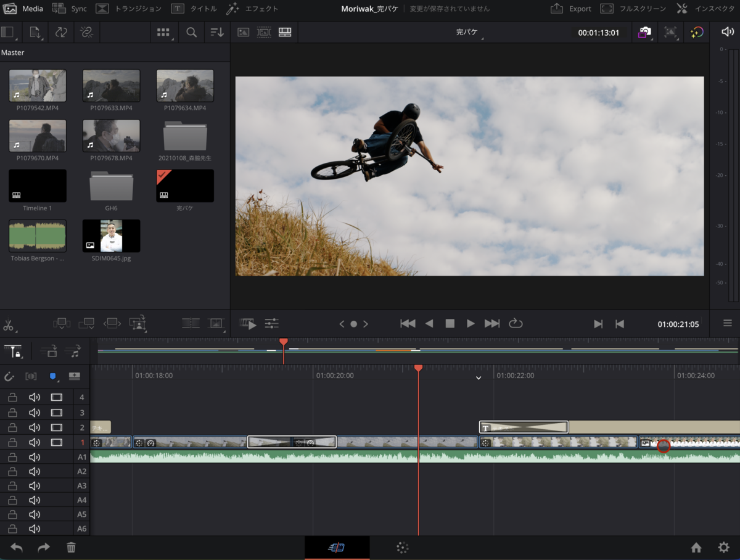Delete using the trash can icon
Viewport: 740px width, 560px height.
71,548
